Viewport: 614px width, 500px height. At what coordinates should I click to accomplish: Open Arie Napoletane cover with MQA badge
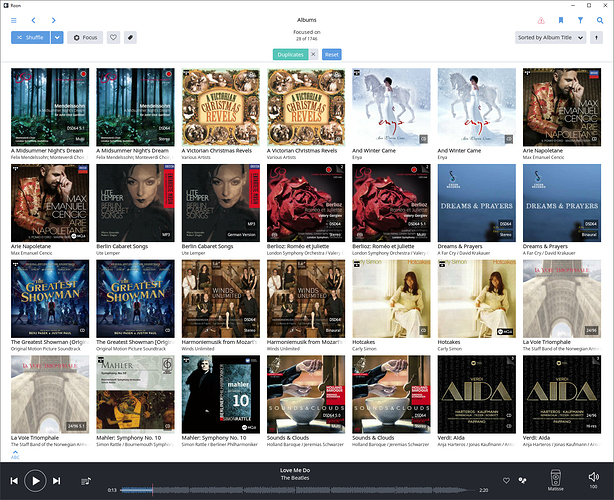[x=50, y=203]
